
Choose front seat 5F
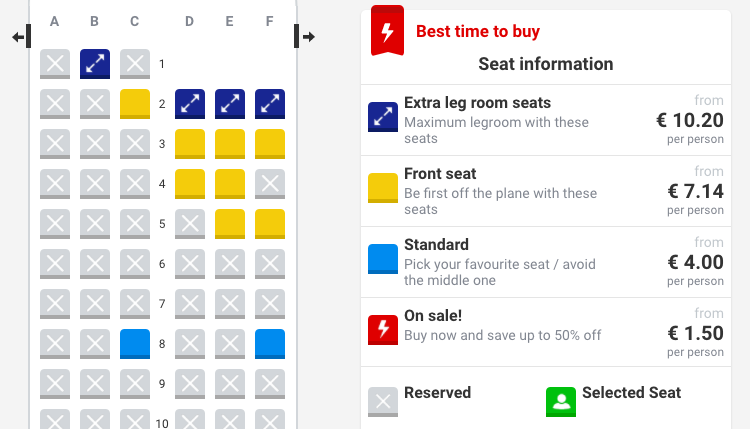pyautogui.click(x=270, y=224)
